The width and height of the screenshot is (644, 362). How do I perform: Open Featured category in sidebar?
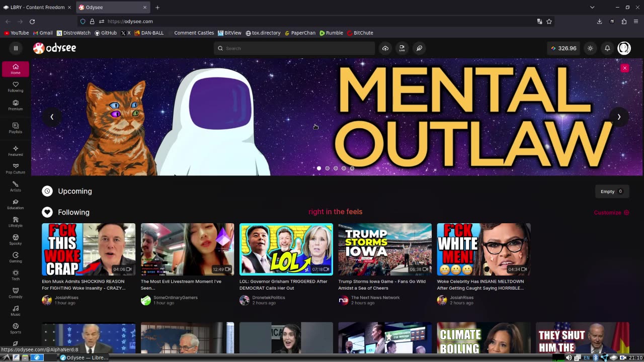click(16, 151)
